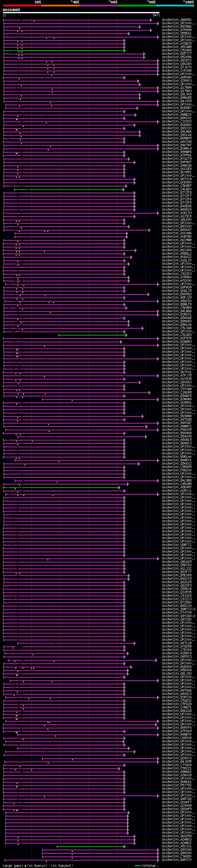Select the UniRef100_Q9SGG3 label
The width and height of the screenshot is (197, 868).
[x=177, y=382]
